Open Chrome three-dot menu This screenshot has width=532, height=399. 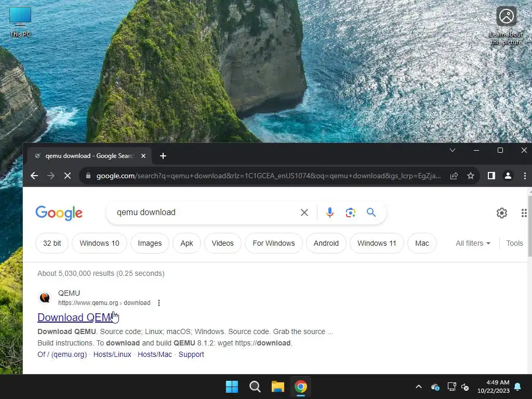click(525, 176)
